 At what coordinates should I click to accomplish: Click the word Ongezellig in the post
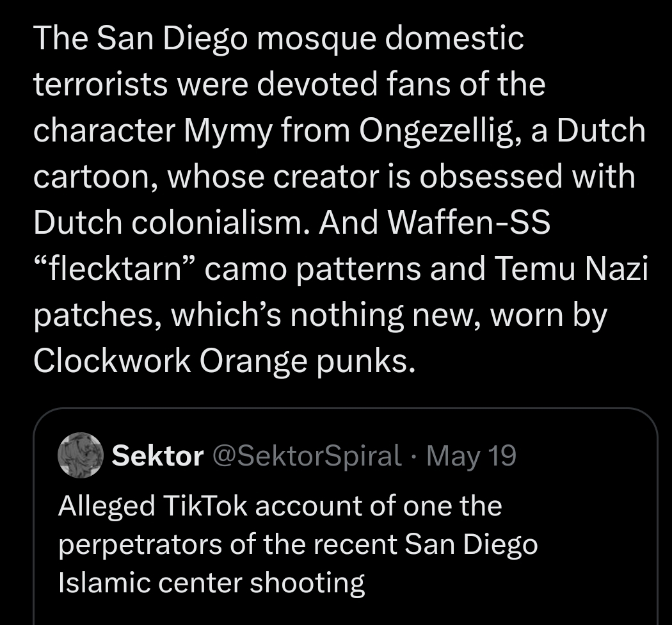click(436, 130)
